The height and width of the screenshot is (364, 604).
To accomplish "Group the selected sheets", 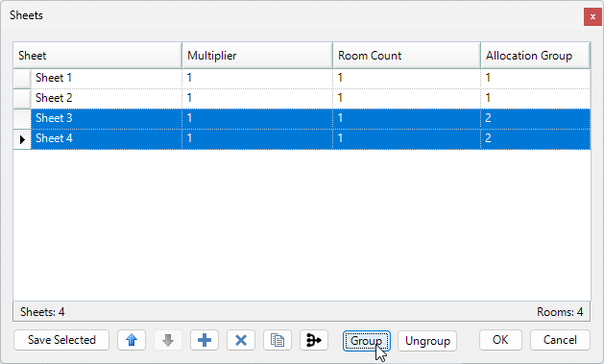I will [x=366, y=341].
